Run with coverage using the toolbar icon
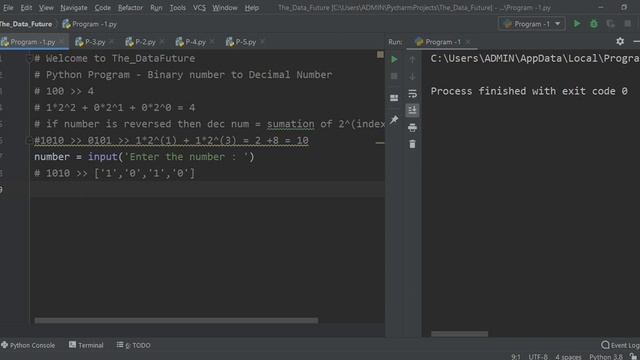Viewport: 640px width, 360px height. pos(611,24)
